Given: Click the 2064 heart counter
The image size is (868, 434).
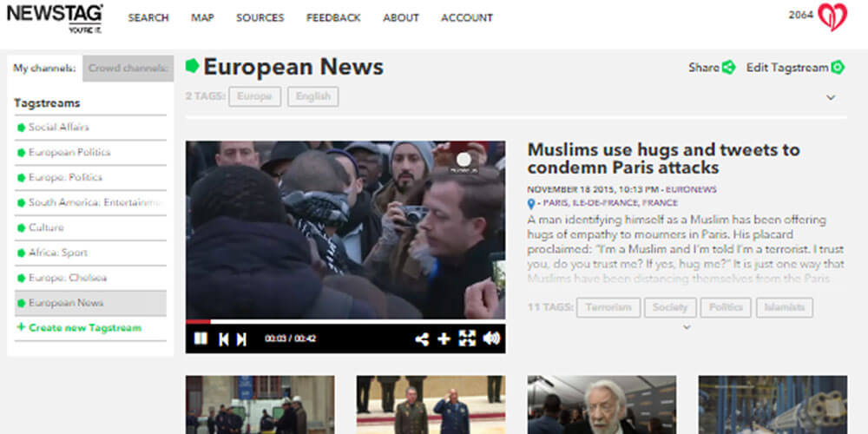Looking at the screenshot, I should (801, 15).
